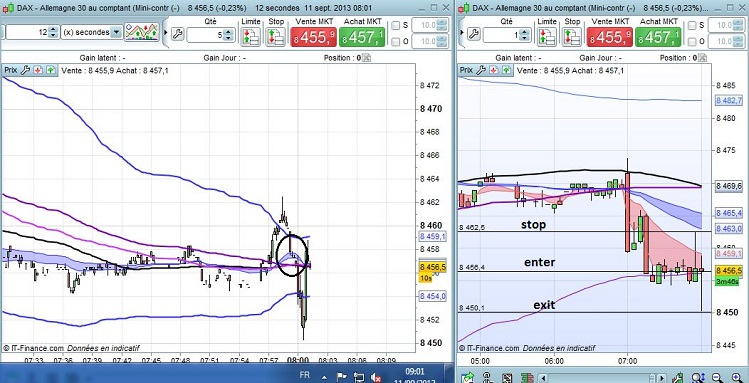749x383 pixels.
Task: Click green up-arrow icon in left Prix panel
Action: (x=50, y=70)
